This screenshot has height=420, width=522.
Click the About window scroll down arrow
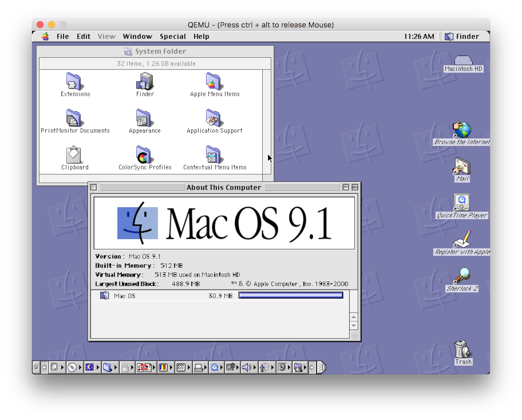[x=354, y=326]
